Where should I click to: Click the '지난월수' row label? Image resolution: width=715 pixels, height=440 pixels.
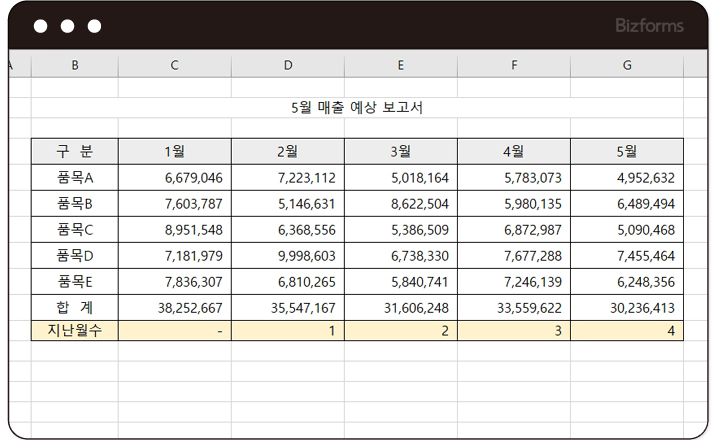coord(75,331)
